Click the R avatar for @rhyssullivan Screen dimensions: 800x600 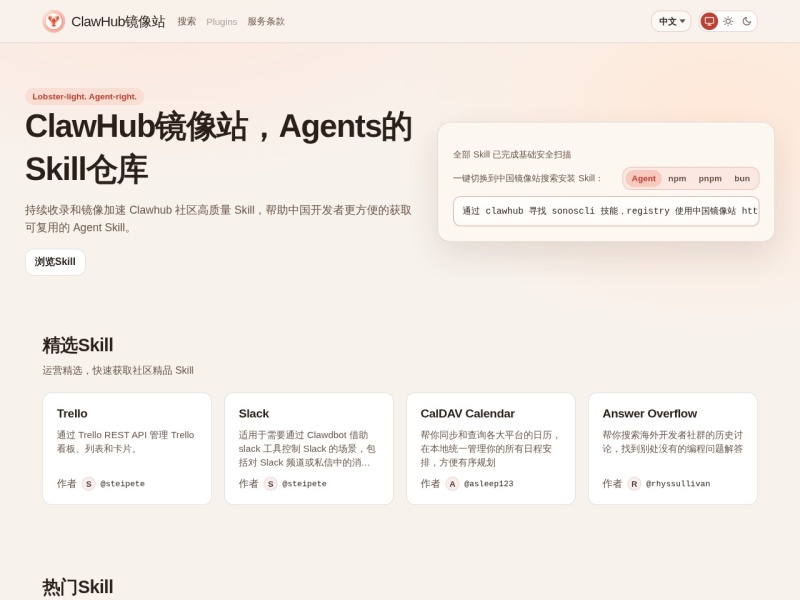(x=634, y=484)
